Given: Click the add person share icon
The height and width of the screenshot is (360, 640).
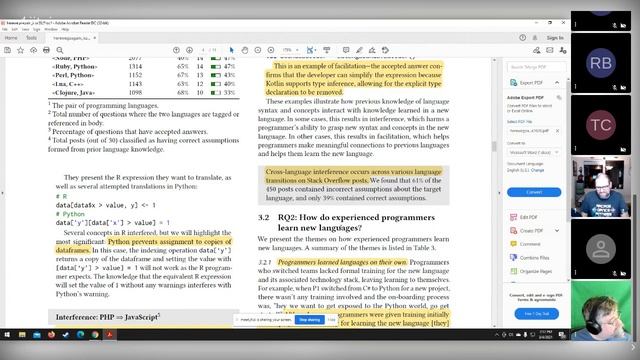Looking at the screenshot, I should pyautogui.click(x=563, y=50).
